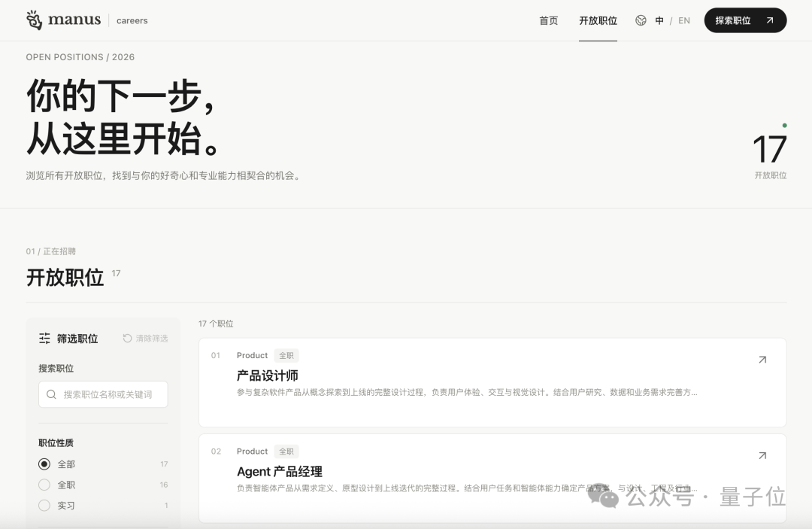Click the circular reset icon beside 清除筛选
The height and width of the screenshot is (529, 812).
[127, 339]
